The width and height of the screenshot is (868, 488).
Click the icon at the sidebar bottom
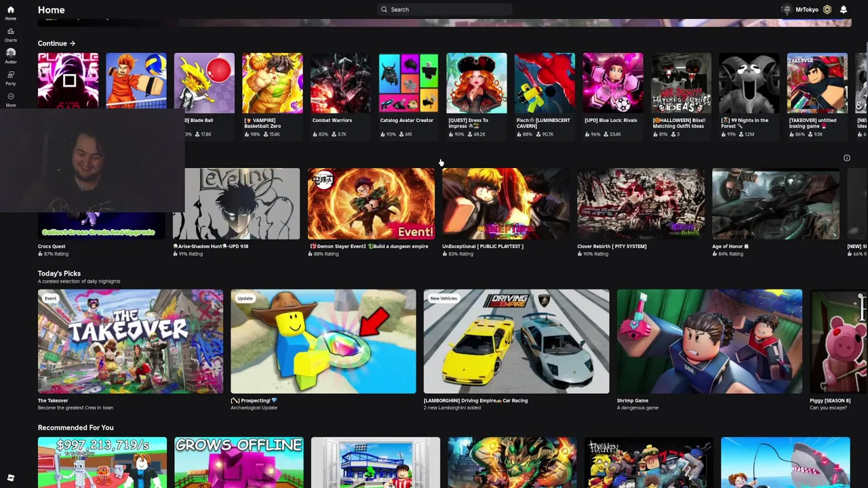click(x=10, y=478)
